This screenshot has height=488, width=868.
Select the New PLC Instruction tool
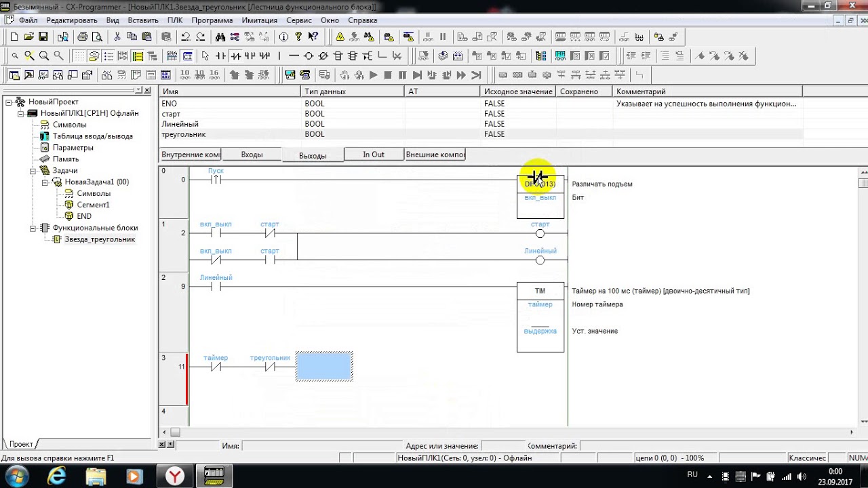tap(337, 56)
